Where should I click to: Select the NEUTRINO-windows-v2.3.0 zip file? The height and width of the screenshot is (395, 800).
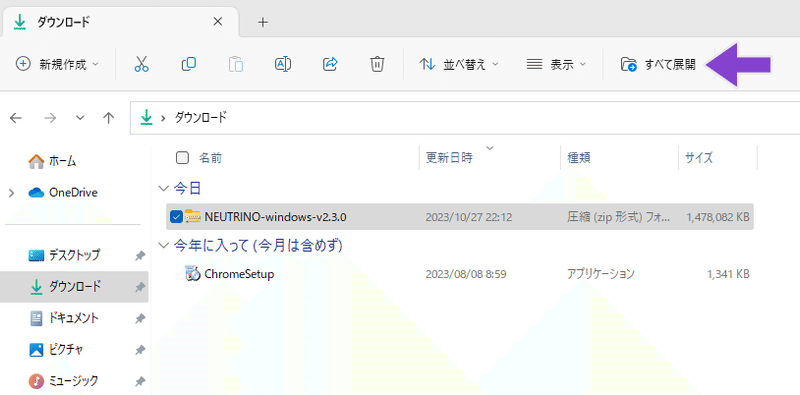pos(460,217)
